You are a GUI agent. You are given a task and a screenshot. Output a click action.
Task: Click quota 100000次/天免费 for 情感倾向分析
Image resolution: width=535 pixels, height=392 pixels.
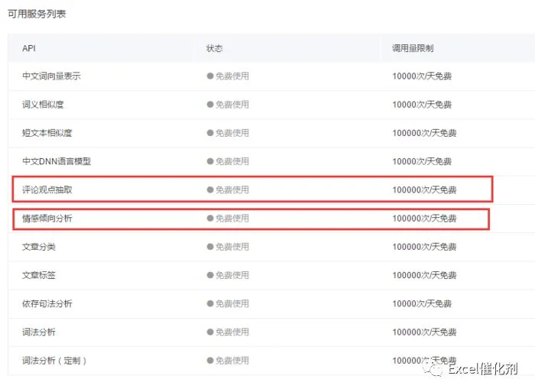point(424,219)
